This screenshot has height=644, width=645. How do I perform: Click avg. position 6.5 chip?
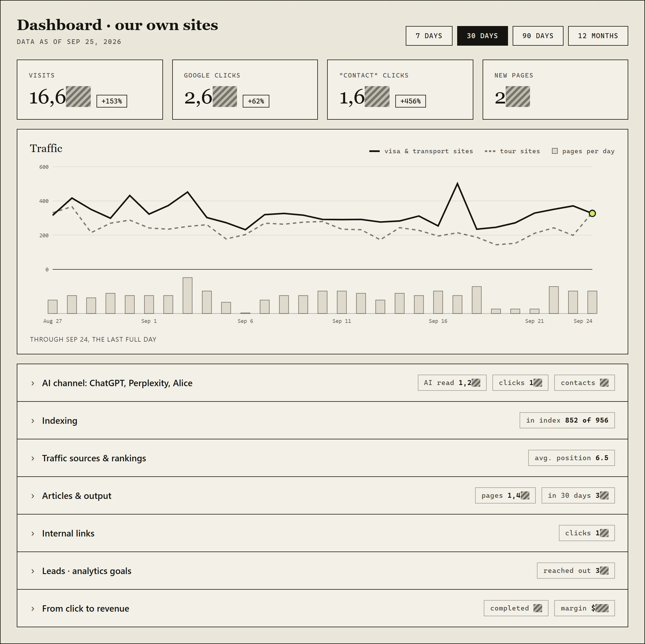point(571,458)
